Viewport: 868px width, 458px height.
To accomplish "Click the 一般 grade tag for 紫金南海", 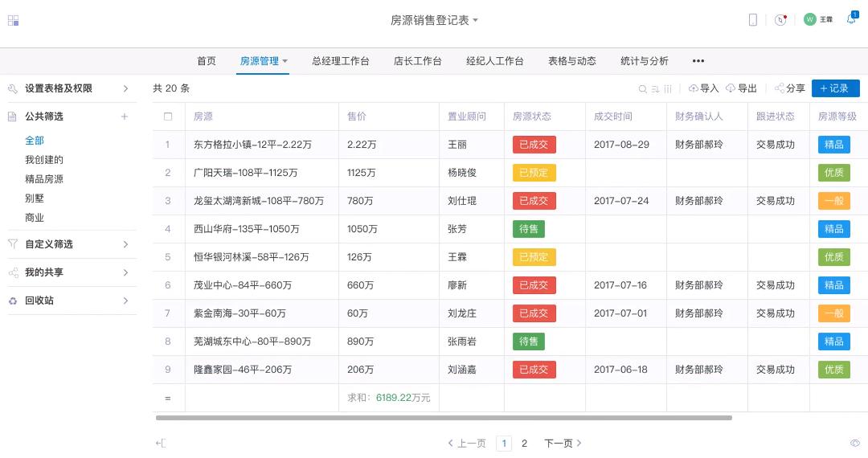I will (x=834, y=313).
